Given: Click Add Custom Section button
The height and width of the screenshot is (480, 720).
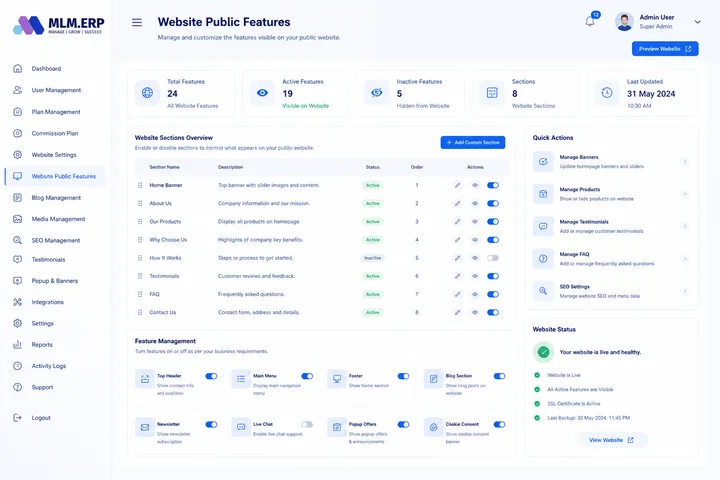Looking at the screenshot, I should pyautogui.click(x=472, y=142).
